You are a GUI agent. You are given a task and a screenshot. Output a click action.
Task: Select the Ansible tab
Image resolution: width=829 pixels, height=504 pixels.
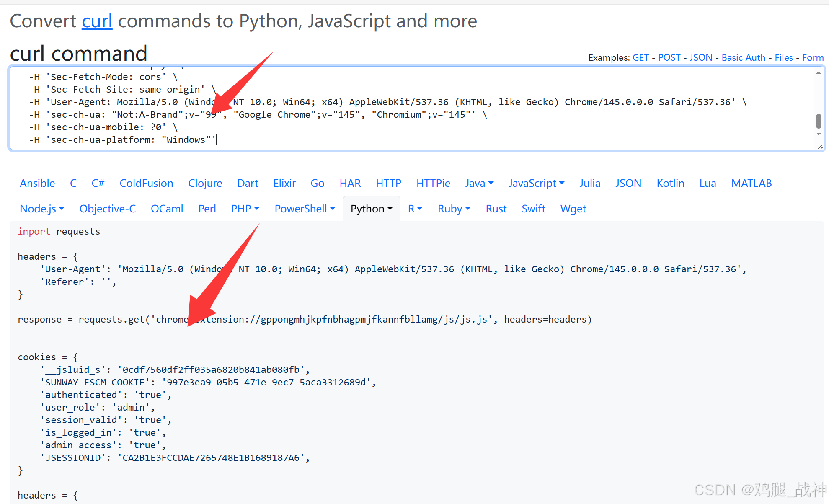click(x=37, y=183)
